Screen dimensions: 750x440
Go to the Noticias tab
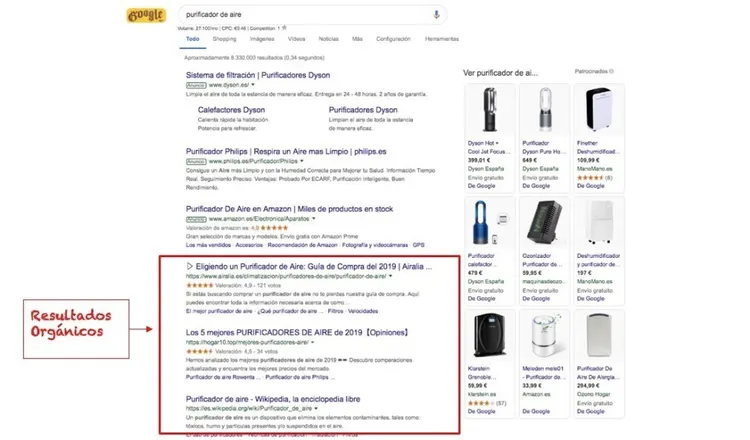click(329, 39)
